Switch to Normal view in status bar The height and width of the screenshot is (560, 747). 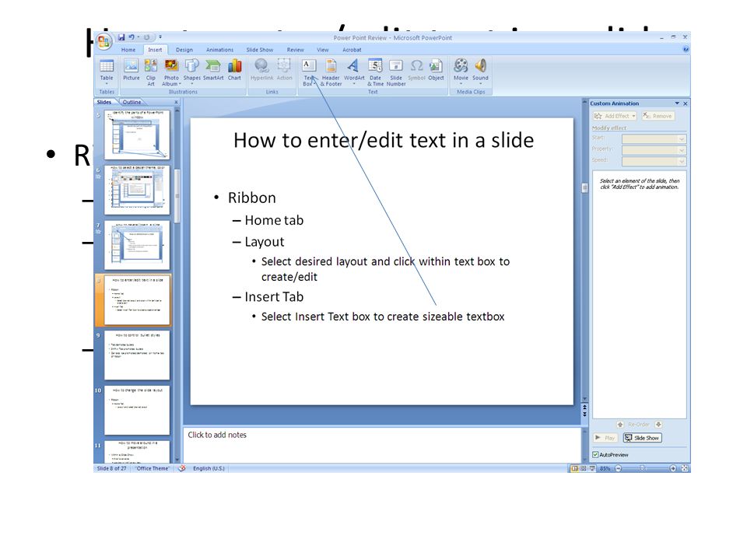574,468
